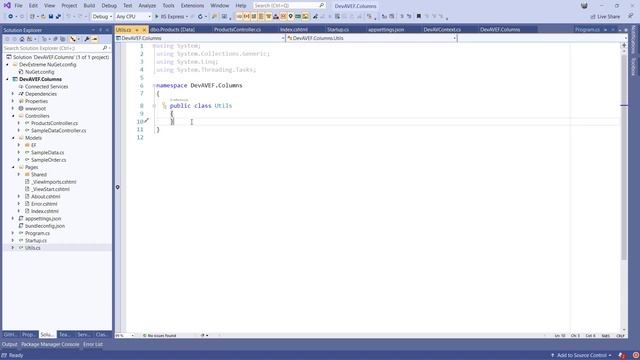Click the Visual Studio logo icon
Image resolution: width=640 pixels, height=360 pixels.
tap(7, 5)
